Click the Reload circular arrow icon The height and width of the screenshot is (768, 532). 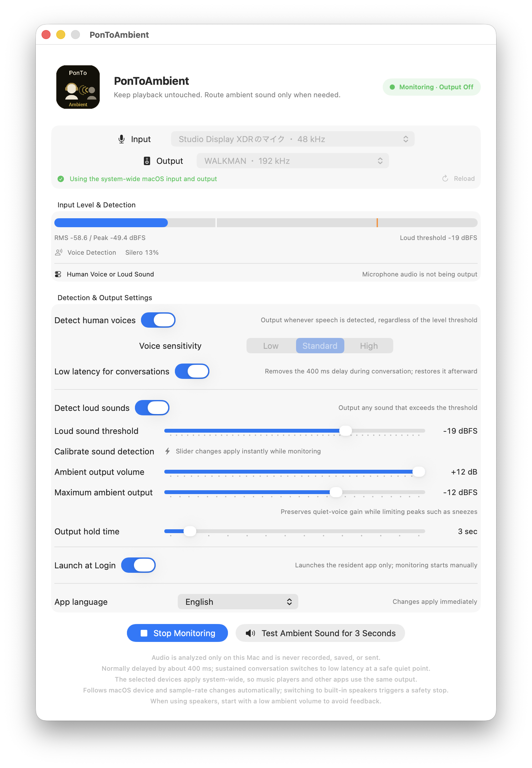coord(445,179)
